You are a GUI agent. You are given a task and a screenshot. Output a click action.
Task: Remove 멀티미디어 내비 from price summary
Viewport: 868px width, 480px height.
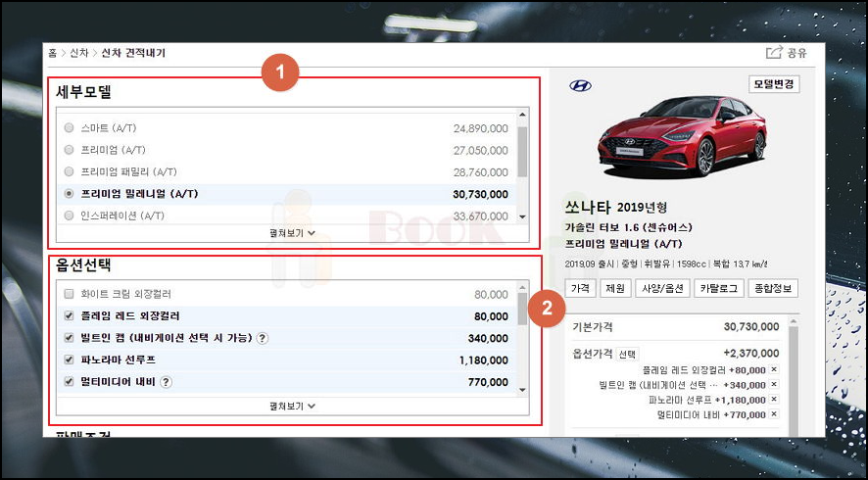click(774, 414)
